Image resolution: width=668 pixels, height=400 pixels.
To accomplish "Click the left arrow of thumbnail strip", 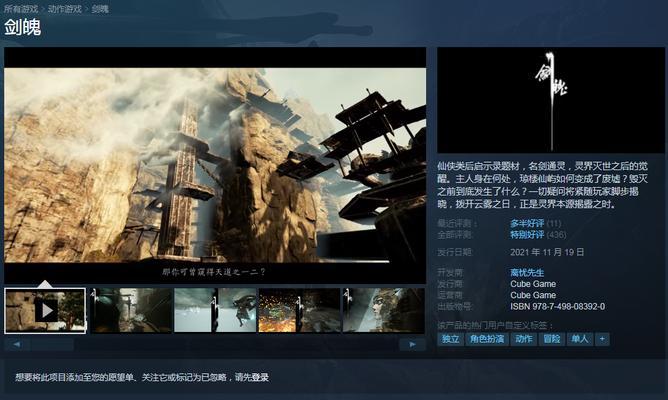I will (17, 344).
